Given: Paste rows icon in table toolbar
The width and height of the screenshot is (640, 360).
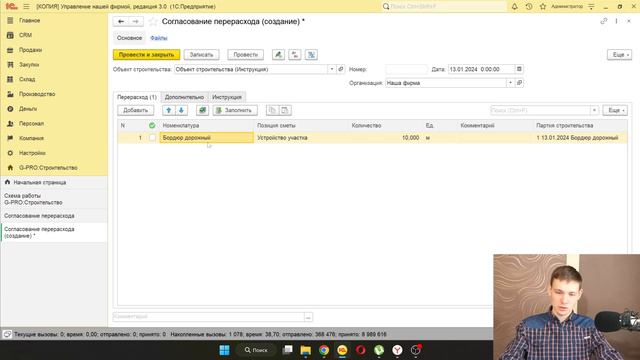Looking at the screenshot, I should point(284,110).
